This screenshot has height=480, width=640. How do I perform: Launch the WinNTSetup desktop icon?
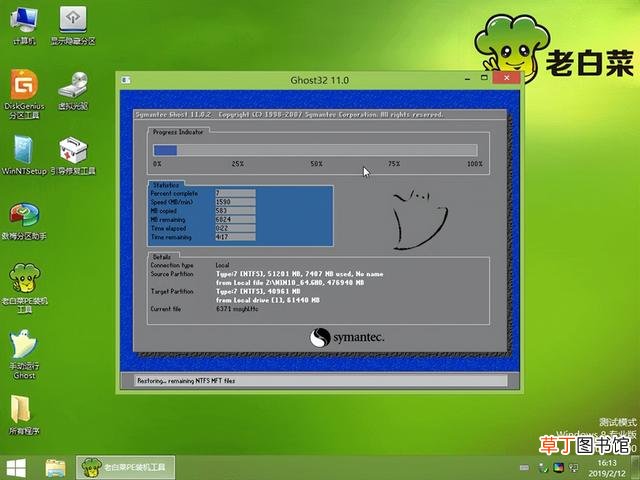(24, 155)
